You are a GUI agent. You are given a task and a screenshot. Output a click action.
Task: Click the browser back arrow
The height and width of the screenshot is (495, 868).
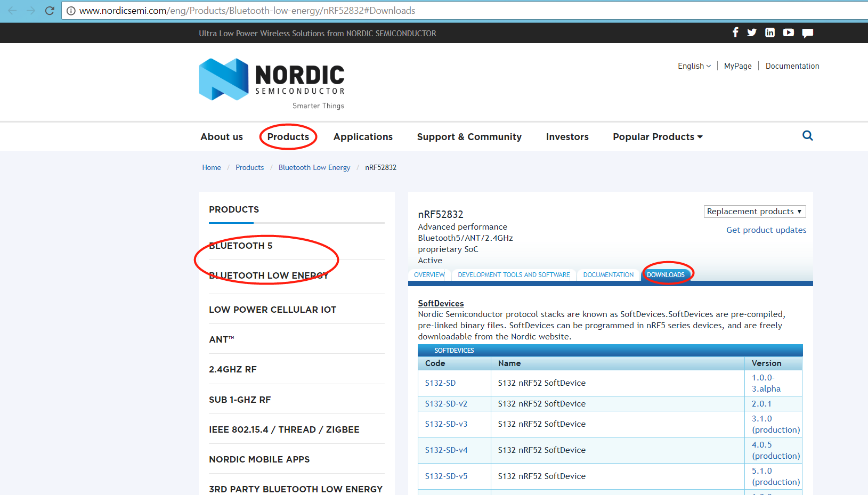[x=12, y=11]
